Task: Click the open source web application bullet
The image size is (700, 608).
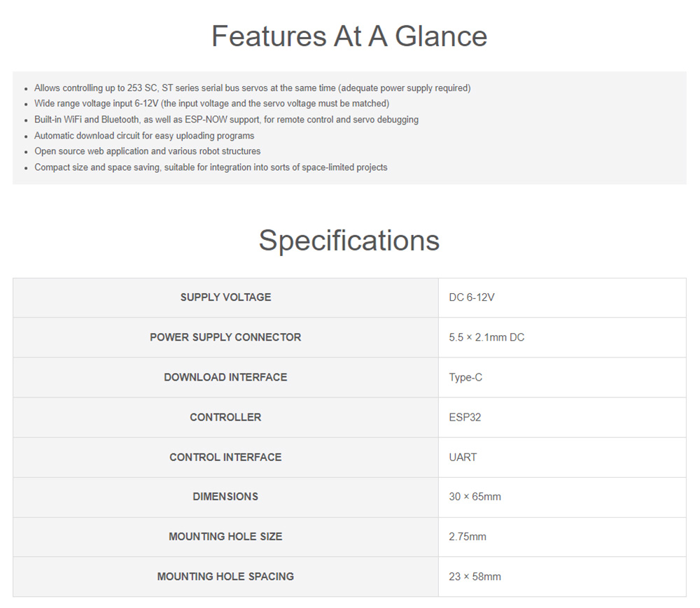Action: click(147, 151)
